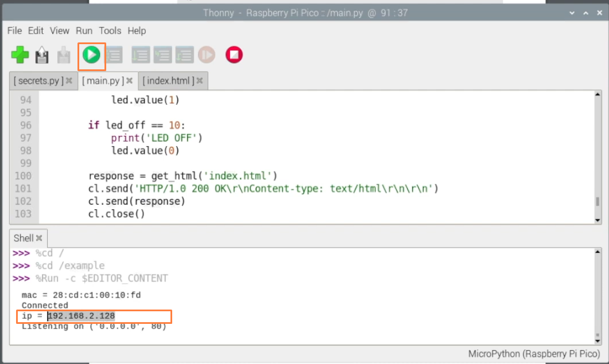Stop the running MicroPython program
The width and height of the screenshot is (609, 364).
click(x=234, y=55)
